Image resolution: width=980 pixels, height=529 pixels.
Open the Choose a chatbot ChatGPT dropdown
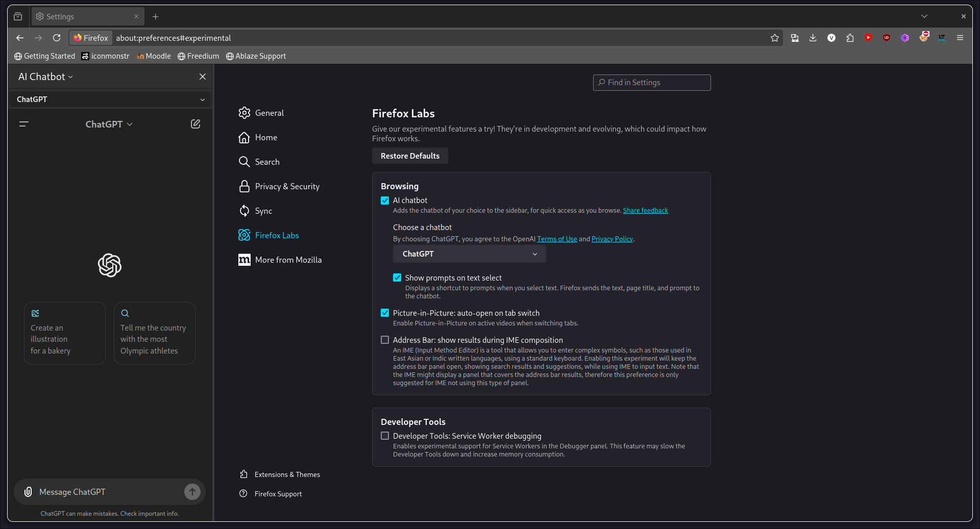pos(469,254)
